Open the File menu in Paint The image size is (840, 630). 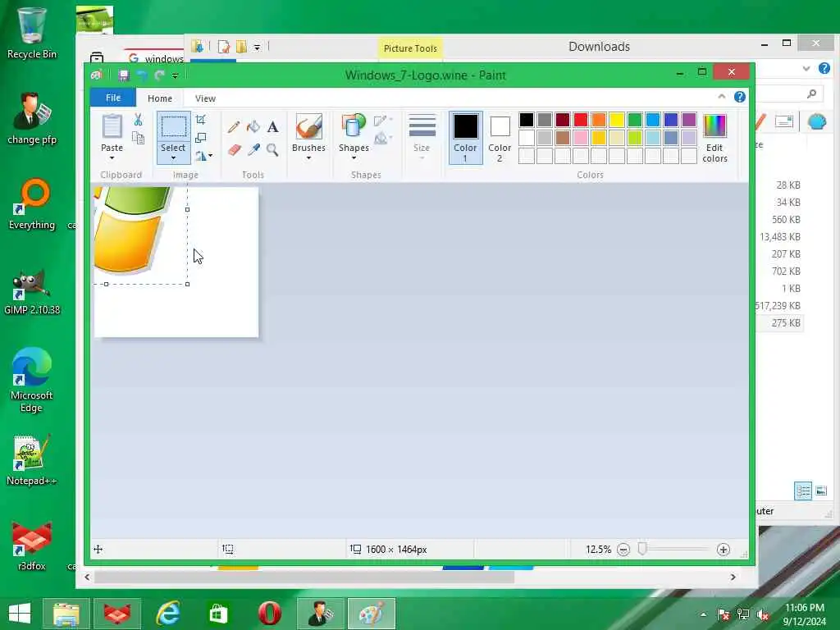113,98
